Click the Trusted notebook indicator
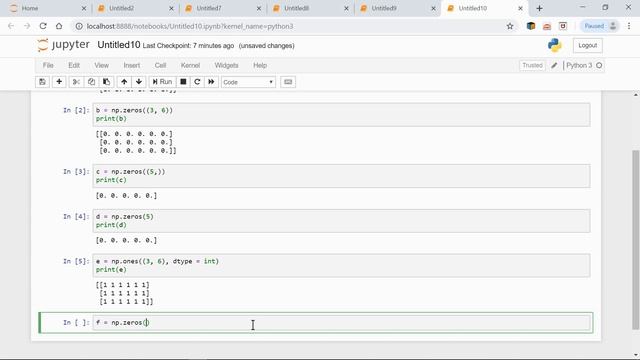Image resolution: width=640 pixels, height=360 pixels. pos(532,65)
